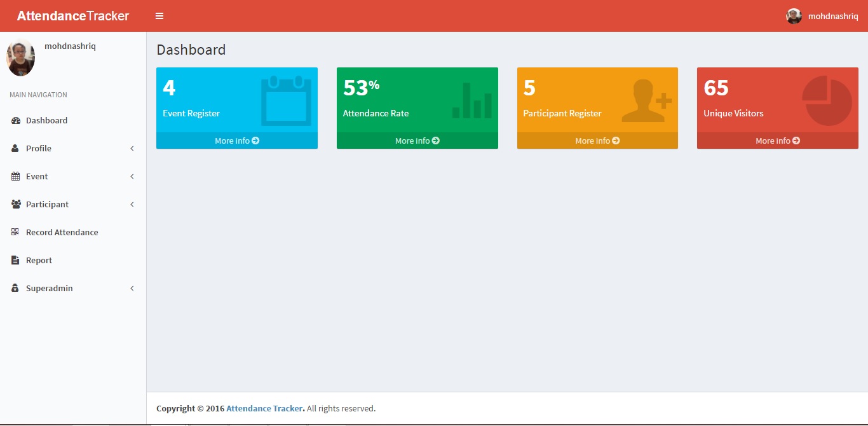This screenshot has height=426, width=868.
Task: Open the Record Attendance menu item
Action: coord(62,232)
